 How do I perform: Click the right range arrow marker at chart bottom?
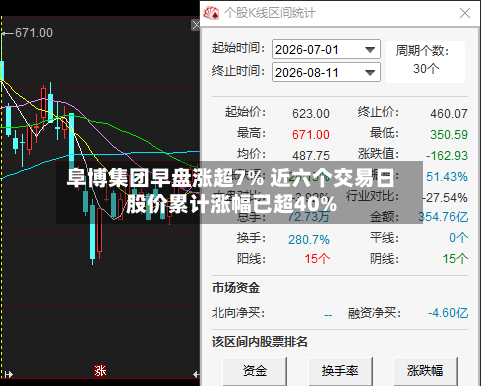click(196, 374)
